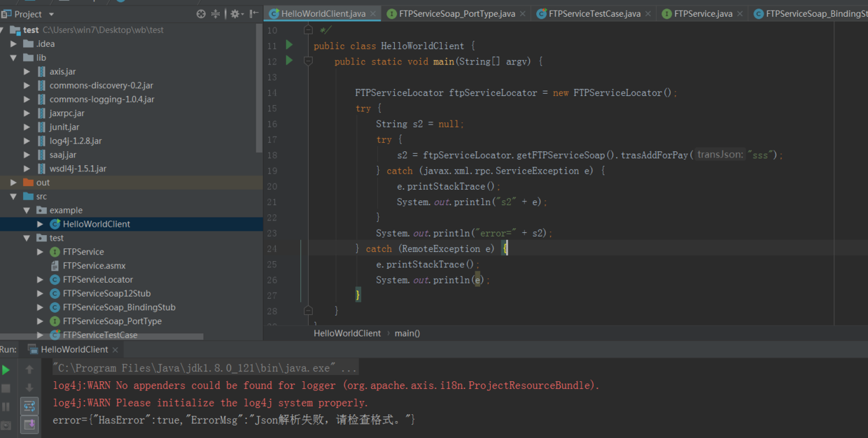
Task: Click the up arrow in Run console toolbar
Action: 29,369
